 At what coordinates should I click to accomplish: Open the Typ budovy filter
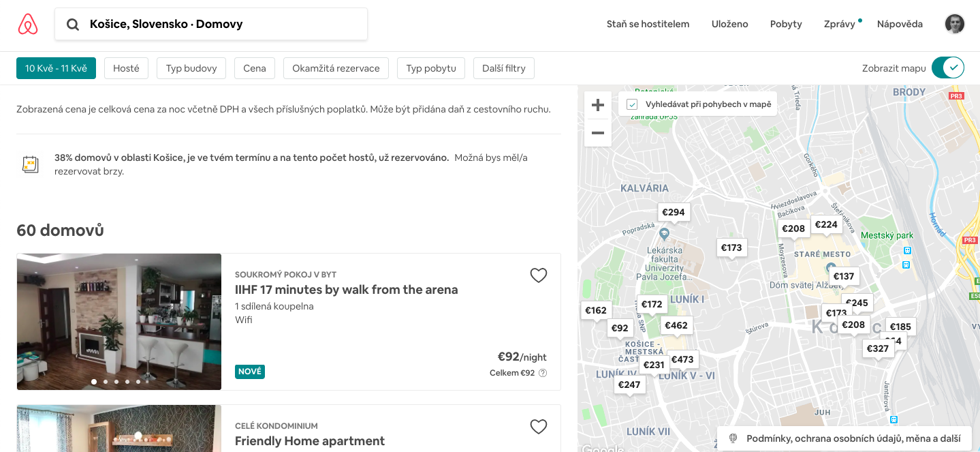coord(191,68)
